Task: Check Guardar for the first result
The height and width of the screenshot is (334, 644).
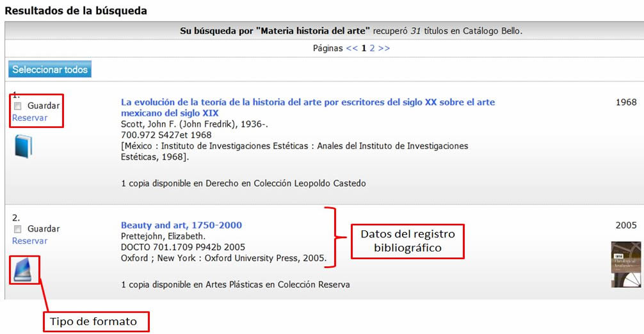Action: pos(18,106)
